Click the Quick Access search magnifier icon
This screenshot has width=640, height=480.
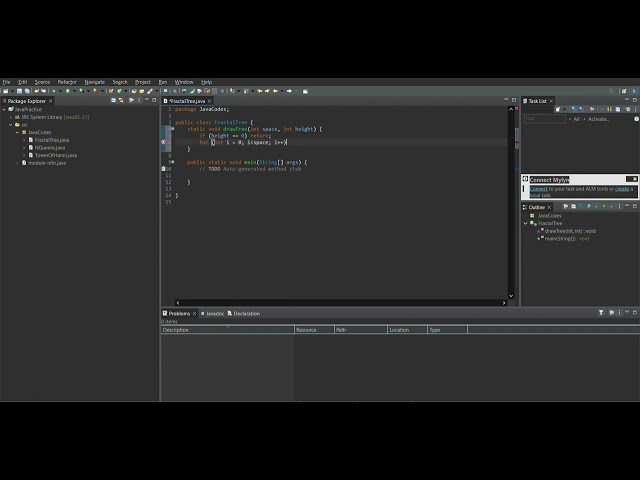point(611,91)
